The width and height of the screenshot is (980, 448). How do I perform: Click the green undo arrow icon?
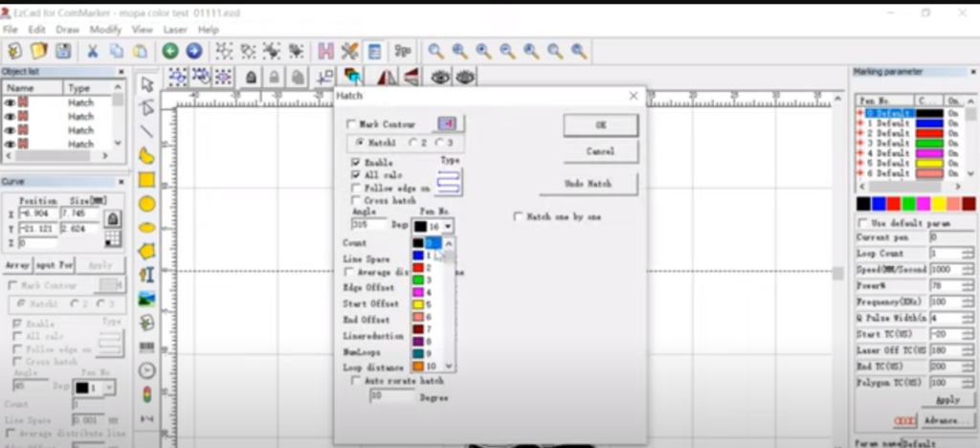coord(169,51)
